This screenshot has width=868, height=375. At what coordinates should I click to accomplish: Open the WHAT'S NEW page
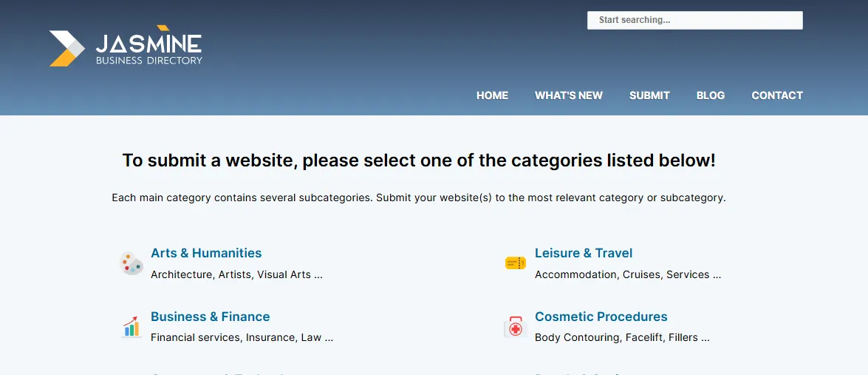tap(568, 95)
